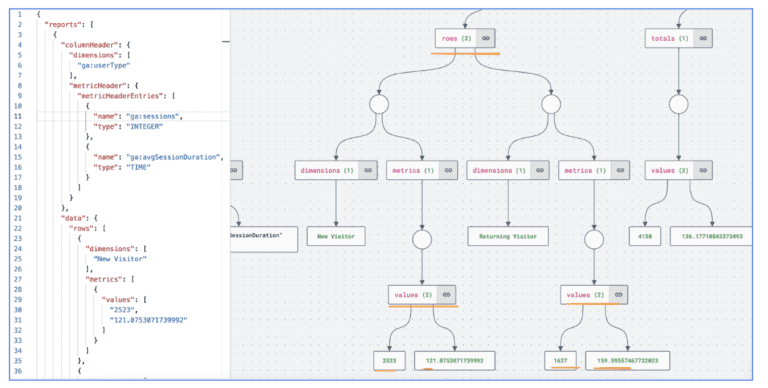Click the circle node above values (2) of 1627
This screenshot has width=768, height=388.
[594, 240]
